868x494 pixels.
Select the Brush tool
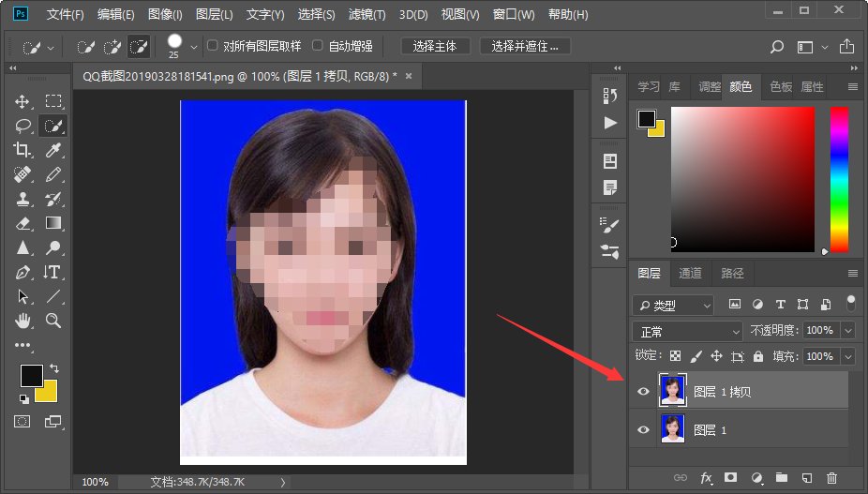click(53, 174)
